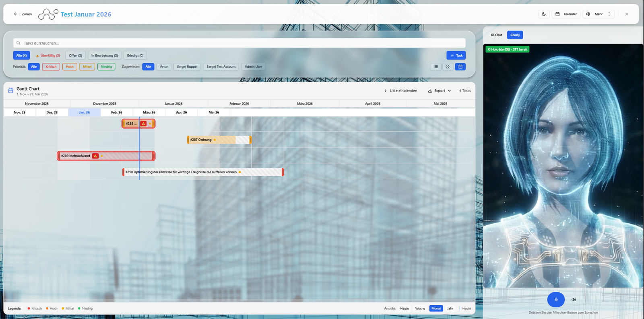Viewport: 644px width, 319px height.
Task: Filter tasks assigned to Artur
Action: tap(164, 67)
